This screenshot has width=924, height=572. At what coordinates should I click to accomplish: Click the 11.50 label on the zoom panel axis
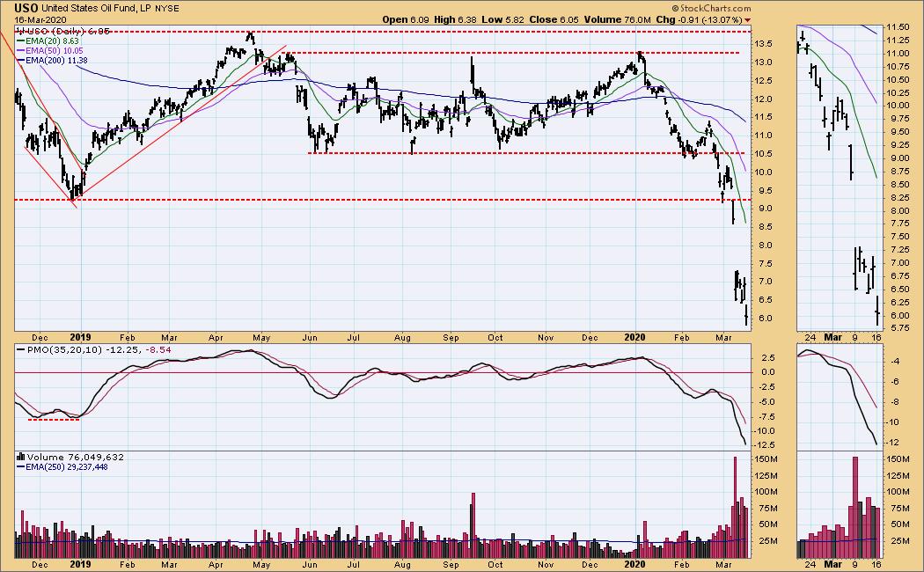point(897,27)
